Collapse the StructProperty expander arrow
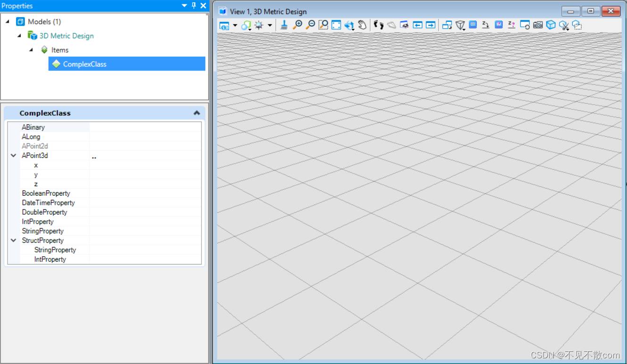 (14, 240)
